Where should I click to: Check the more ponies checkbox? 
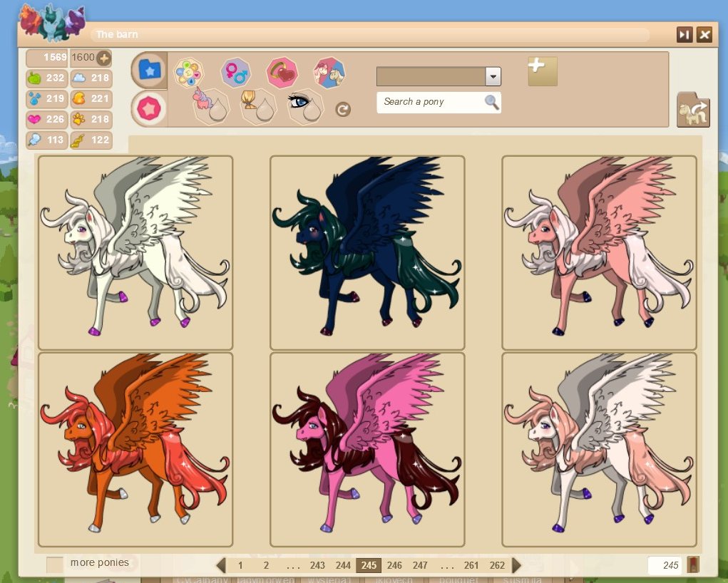55,564
